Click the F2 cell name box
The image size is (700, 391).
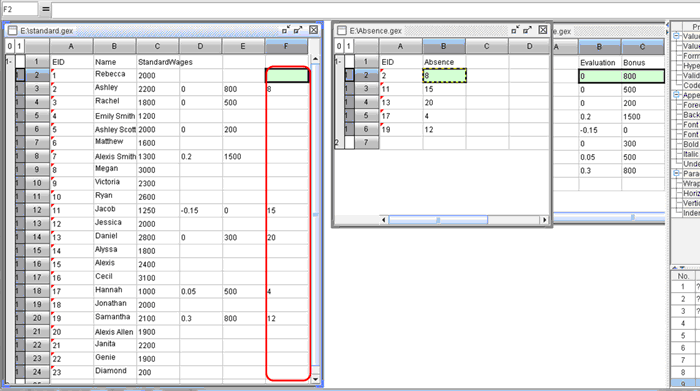pyautogui.click(x=20, y=9)
